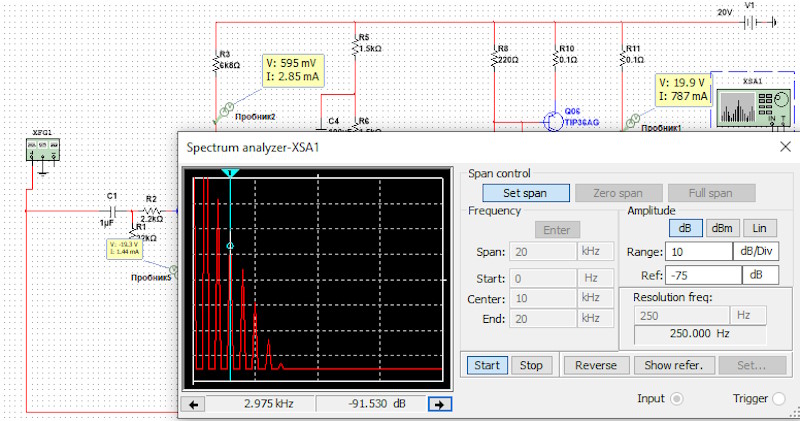This screenshot has width=800, height=421.
Task: Move cursor right with arrow button
Action: point(436,404)
